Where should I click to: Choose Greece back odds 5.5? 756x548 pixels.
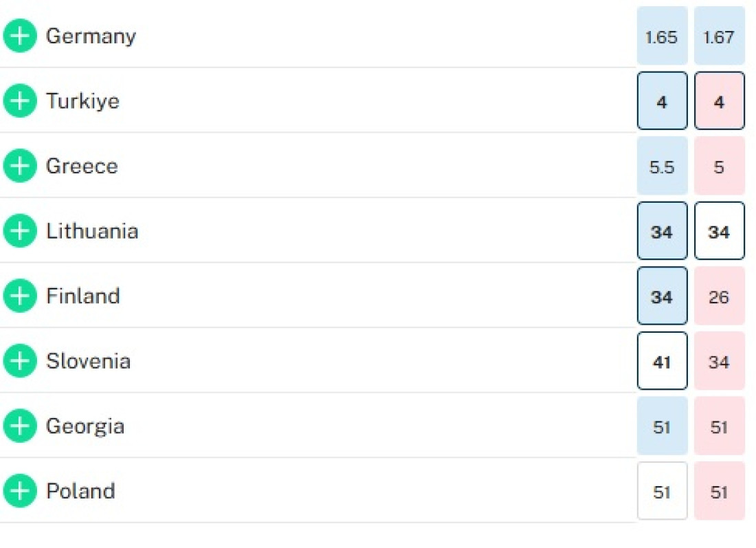tap(662, 166)
